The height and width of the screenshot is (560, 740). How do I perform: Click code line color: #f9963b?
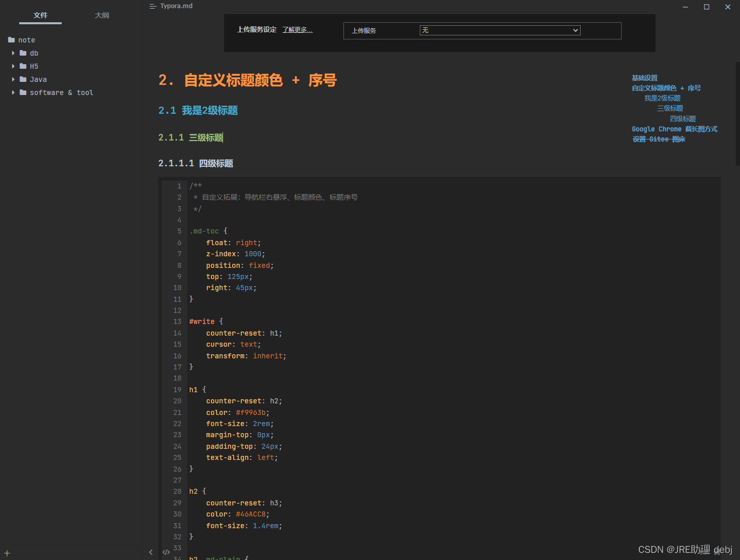tap(238, 412)
